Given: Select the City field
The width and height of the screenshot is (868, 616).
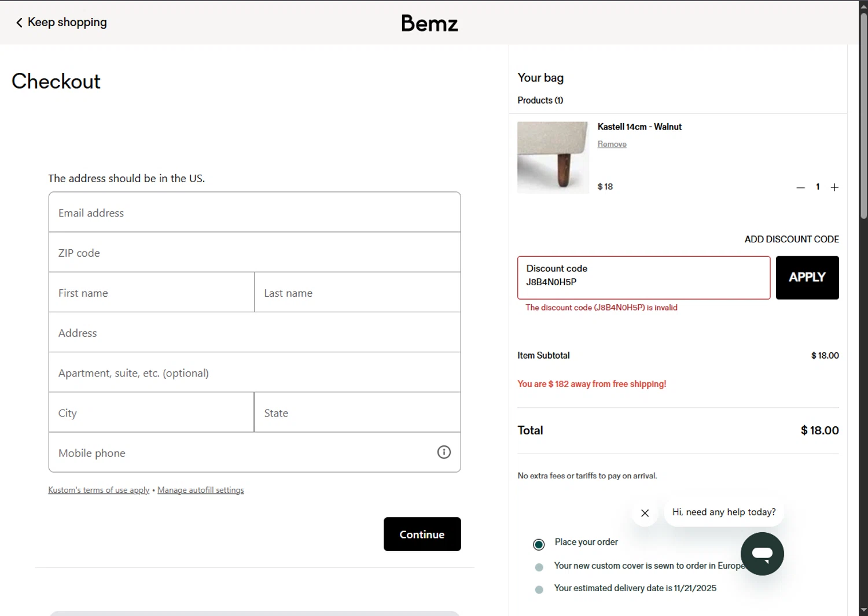Looking at the screenshot, I should pyautogui.click(x=152, y=412).
